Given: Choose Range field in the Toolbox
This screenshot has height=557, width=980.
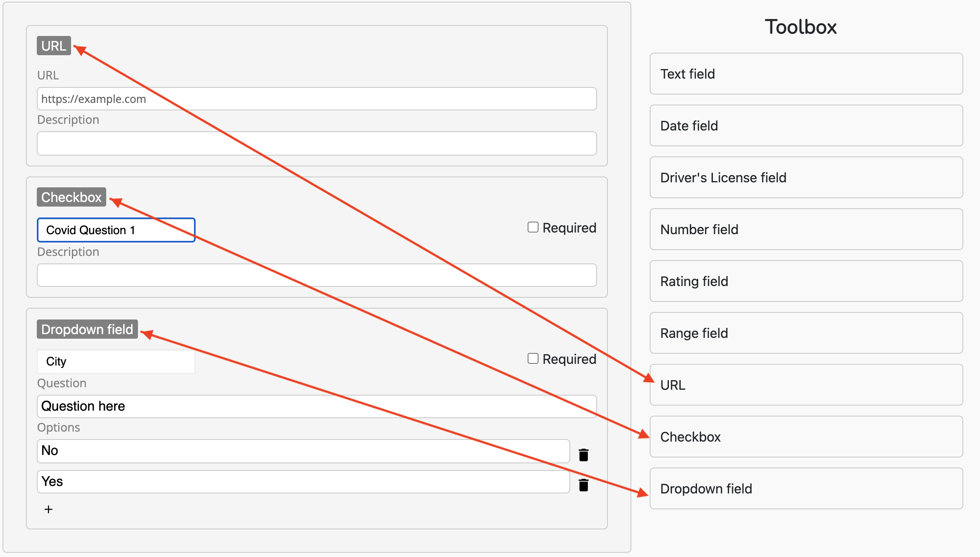Looking at the screenshot, I should (x=806, y=333).
